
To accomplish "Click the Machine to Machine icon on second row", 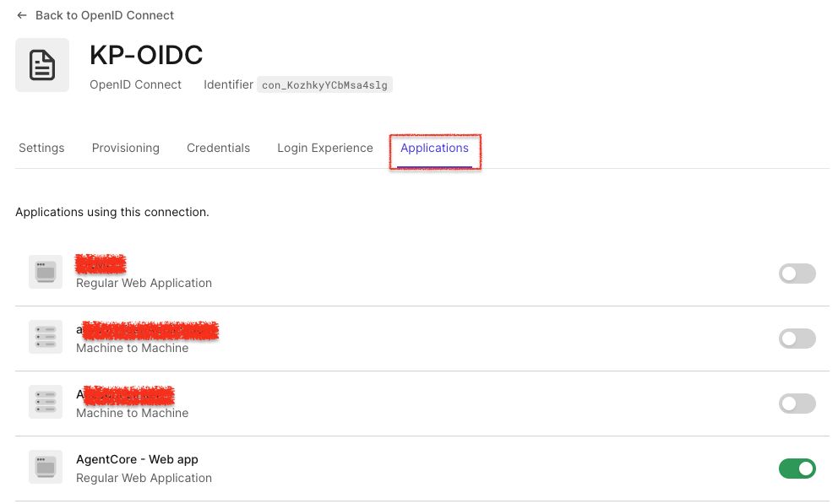I will (x=45, y=336).
